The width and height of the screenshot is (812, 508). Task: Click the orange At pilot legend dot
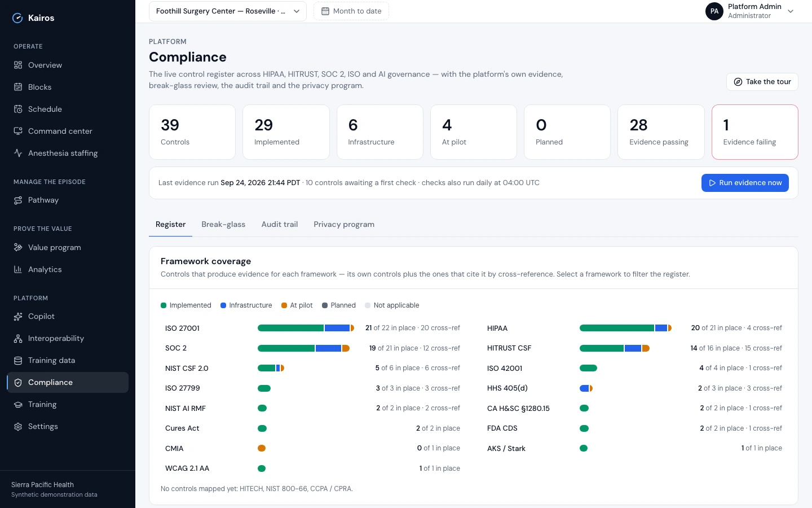tap(284, 305)
